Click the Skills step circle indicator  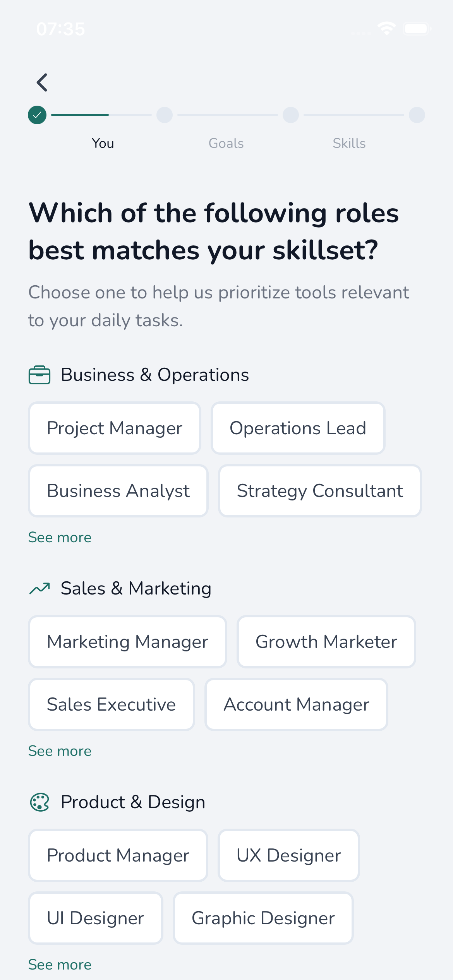(x=290, y=115)
